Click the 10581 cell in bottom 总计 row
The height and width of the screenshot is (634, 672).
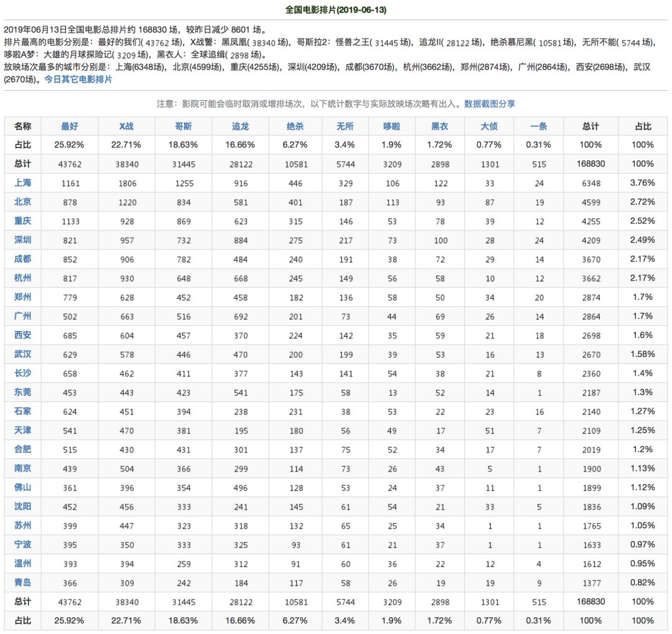[x=296, y=602]
